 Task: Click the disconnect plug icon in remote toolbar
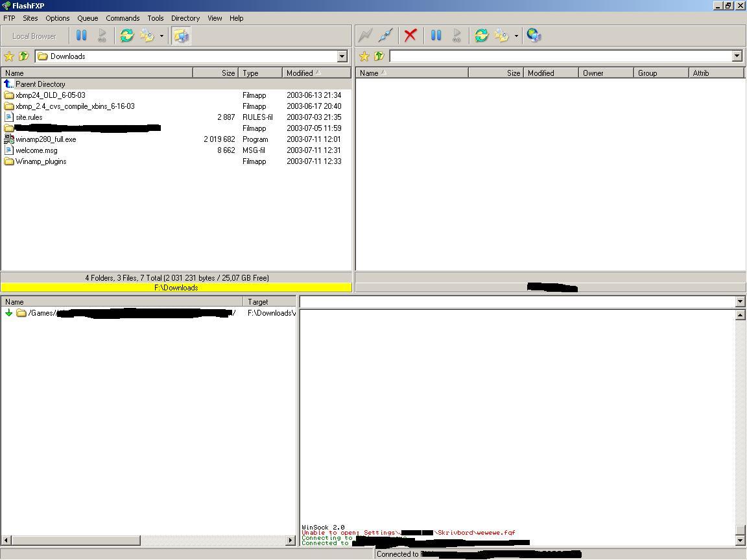point(385,36)
